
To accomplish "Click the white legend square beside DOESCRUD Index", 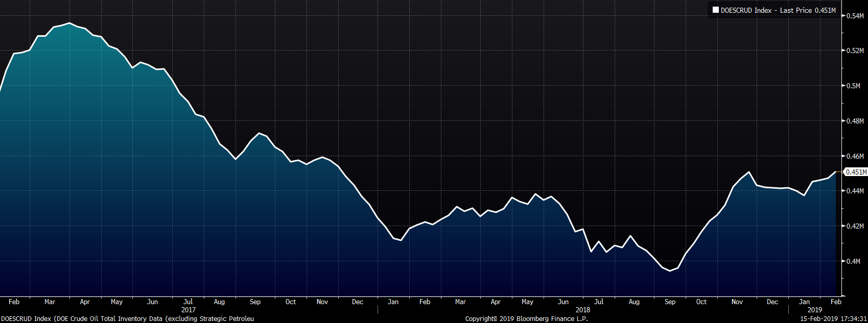I will point(715,10).
